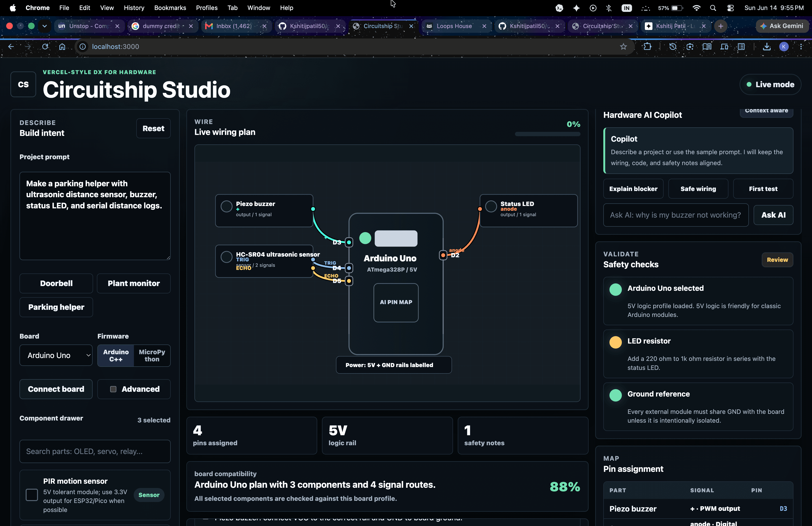Click the Wi-Fi status icon
Viewport: 812px width, 526px height.
click(696, 8)
